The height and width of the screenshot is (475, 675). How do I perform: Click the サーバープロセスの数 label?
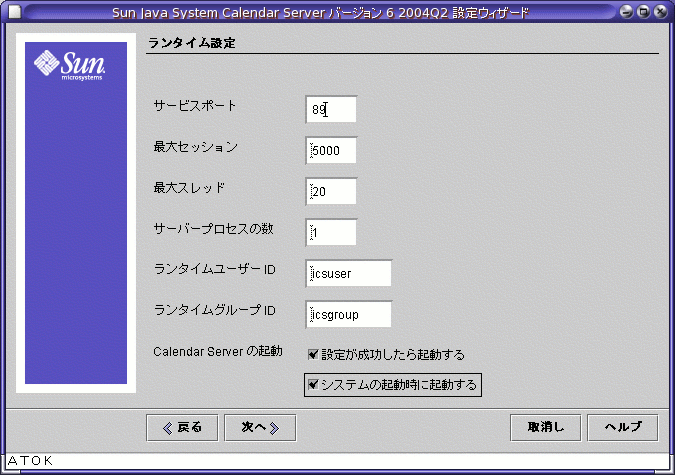pos(214,229)
